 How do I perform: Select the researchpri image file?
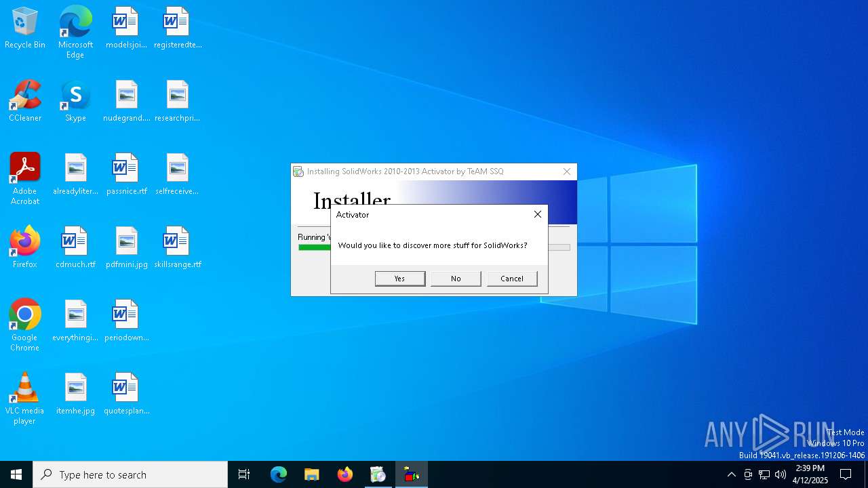pyautogui.click(x=178, y=102)
